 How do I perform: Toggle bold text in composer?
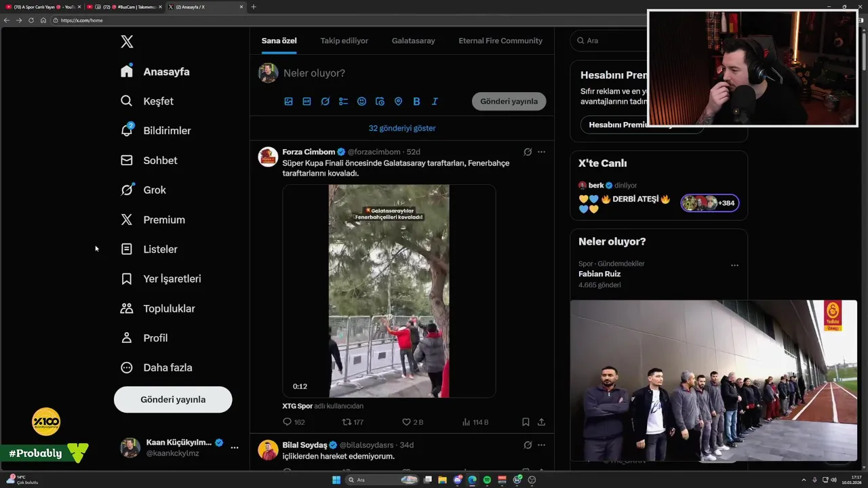[416, 101]
